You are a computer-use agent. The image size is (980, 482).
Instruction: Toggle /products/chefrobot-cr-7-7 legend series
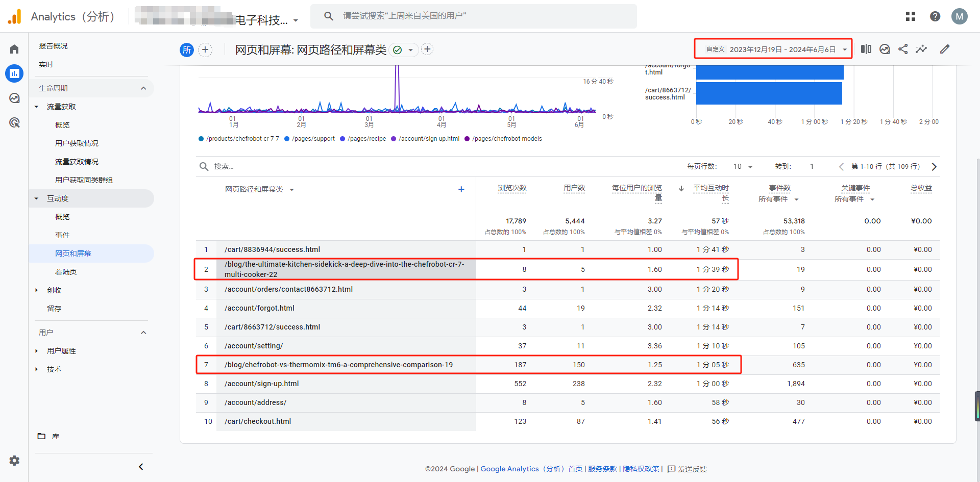[239, 139]
